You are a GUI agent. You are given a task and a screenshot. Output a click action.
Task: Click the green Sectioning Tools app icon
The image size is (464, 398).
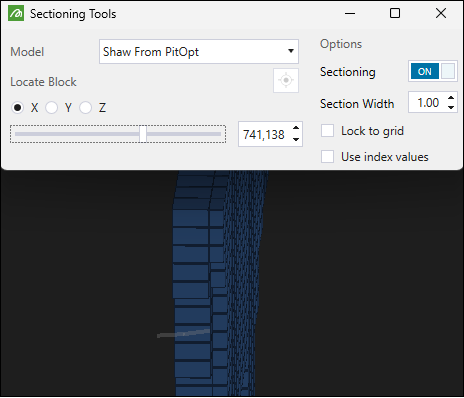(x=16, y=13)
